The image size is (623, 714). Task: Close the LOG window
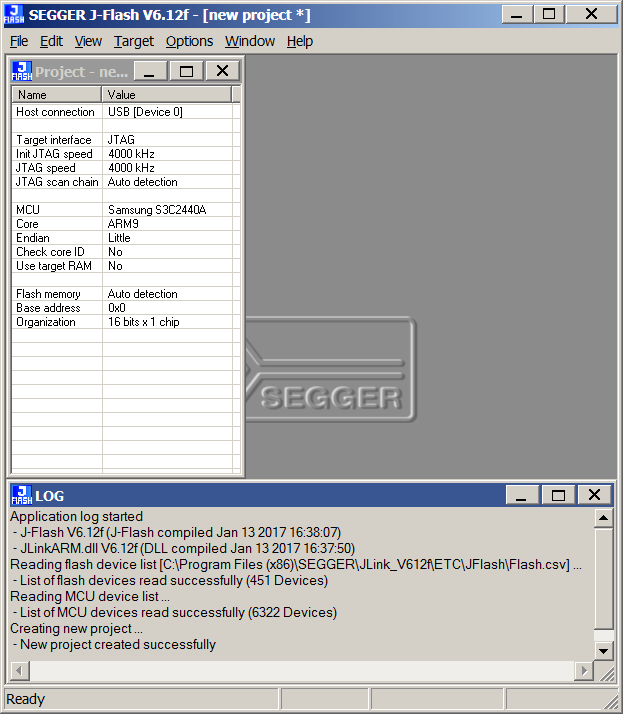[594, 495]
